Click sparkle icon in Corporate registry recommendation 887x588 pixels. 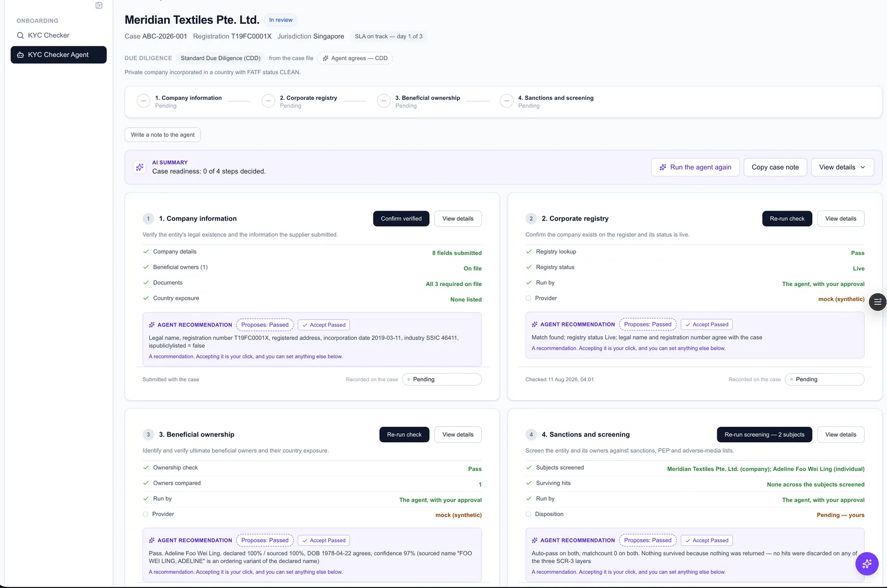click(x=535, y=325)
